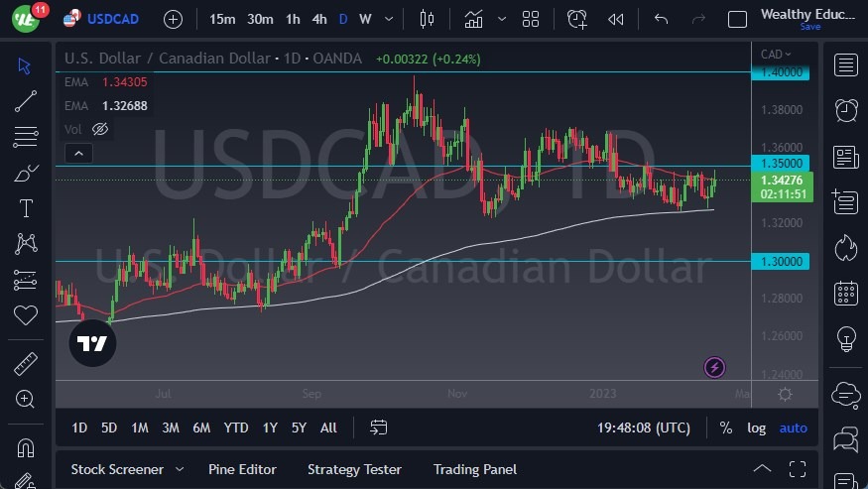
Task: Open candlestick chart style icon
Action: point(428,19)
